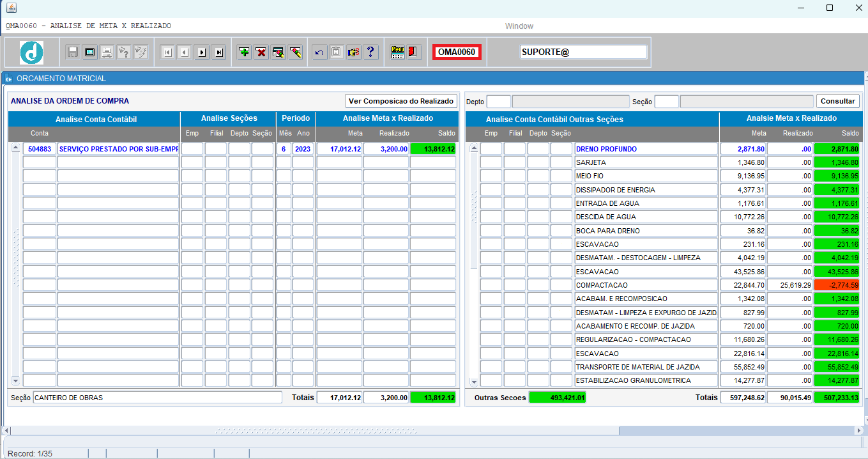Click the green Saldo 13,812.12 in first row
This screenshot has height=459, width=868.
[x=432, y=149]
